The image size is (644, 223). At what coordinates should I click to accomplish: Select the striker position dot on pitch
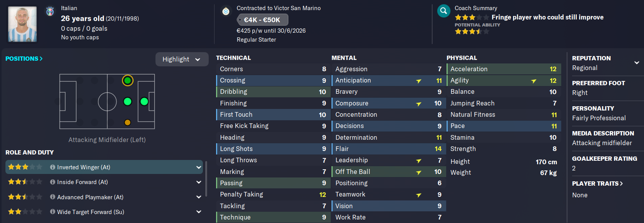[144, 102]
